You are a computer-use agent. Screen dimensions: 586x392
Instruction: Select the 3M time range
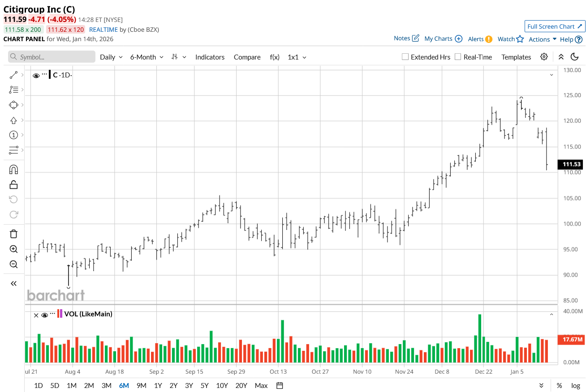click(x=106, y=385)
